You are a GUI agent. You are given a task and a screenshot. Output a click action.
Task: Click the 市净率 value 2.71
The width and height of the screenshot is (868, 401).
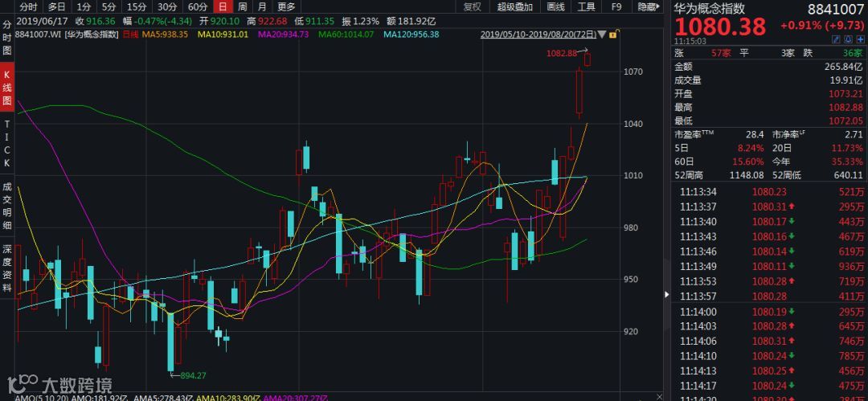pos(854,134)
